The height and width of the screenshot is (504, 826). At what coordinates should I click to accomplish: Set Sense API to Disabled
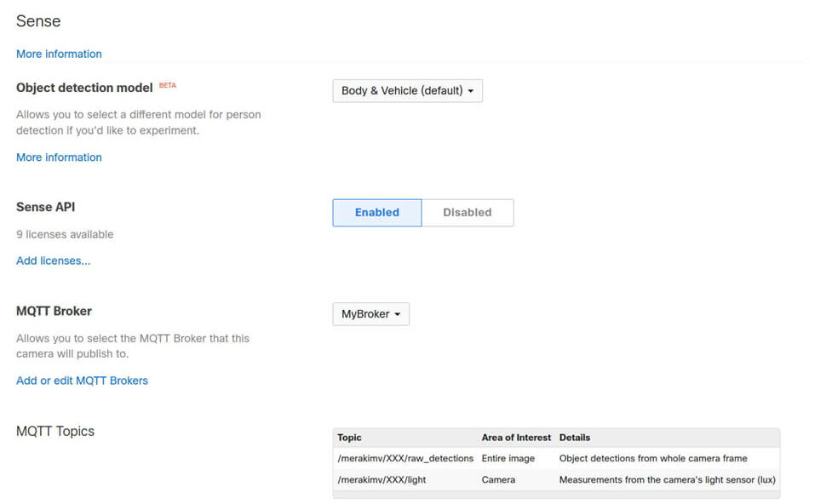467,213
